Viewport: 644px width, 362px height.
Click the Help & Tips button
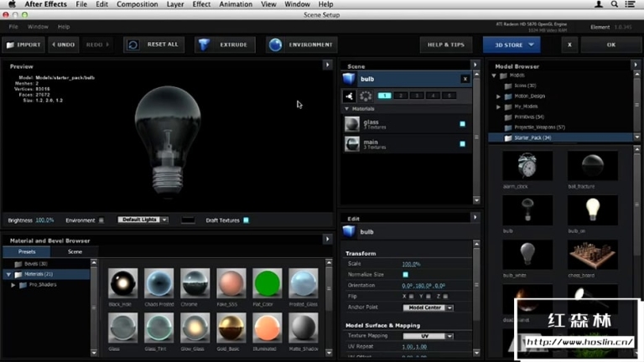[x=446, y=44]
